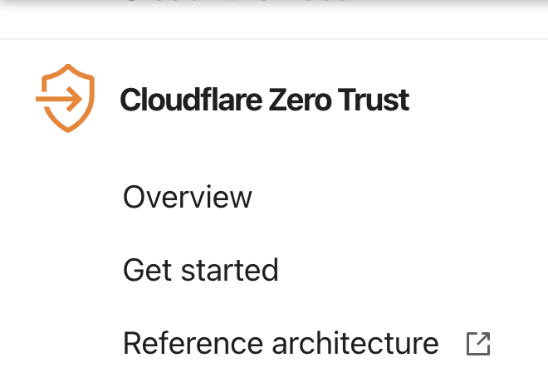
Task: Click the shield-with-arrow logo next to the title
Action: tap(66, 98)
